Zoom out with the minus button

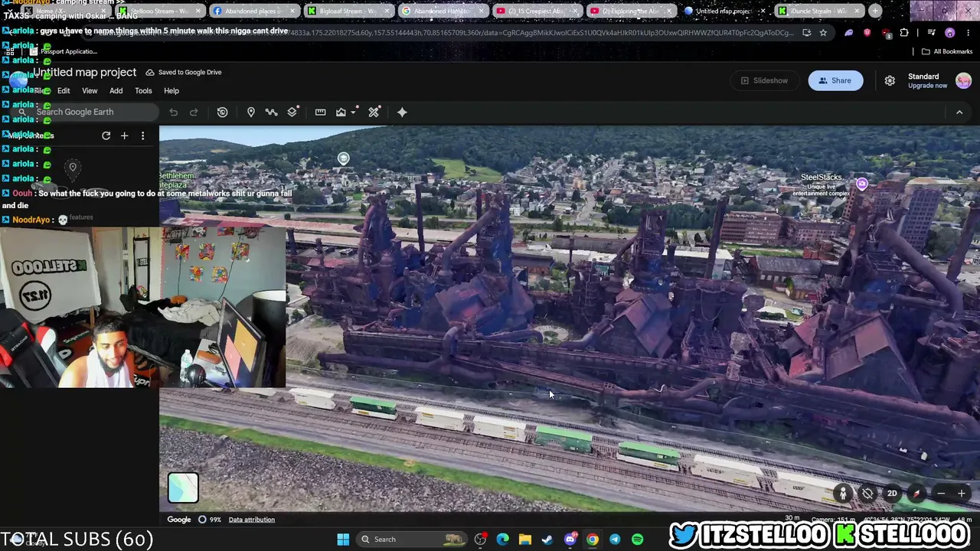coord(941,494)
